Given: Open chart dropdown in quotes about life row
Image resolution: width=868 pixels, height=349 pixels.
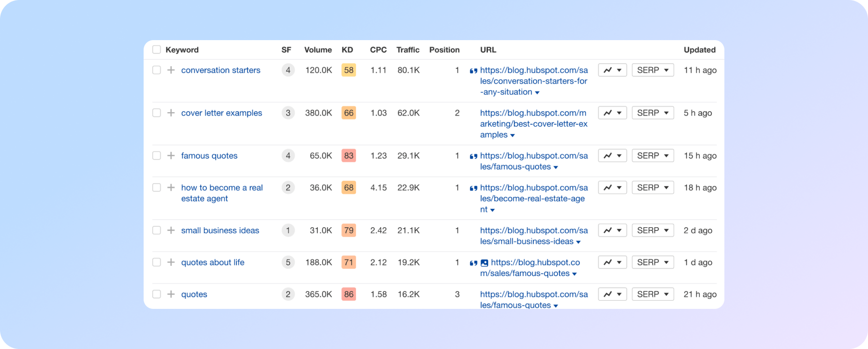Looking at the screenshot, I should (x=613, y=262).
